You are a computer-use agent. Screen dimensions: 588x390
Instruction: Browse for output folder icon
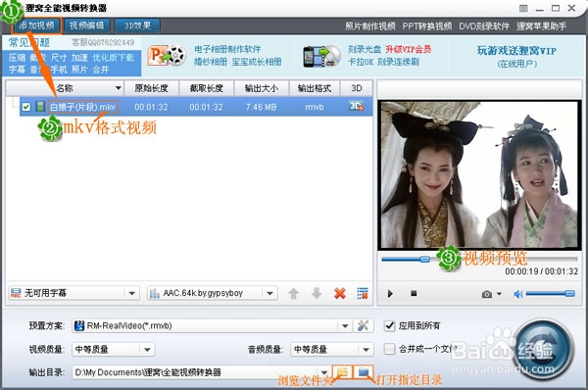(x=342, y=372)
